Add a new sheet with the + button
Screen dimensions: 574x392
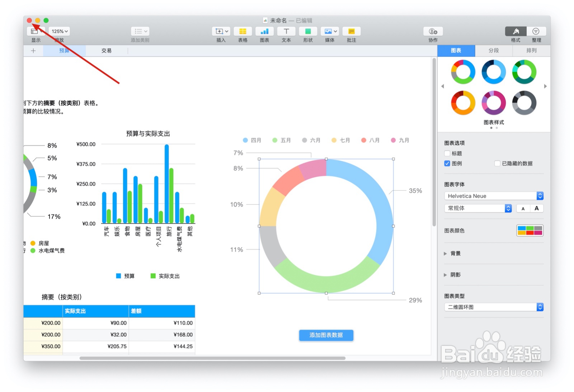coord(33,51)
